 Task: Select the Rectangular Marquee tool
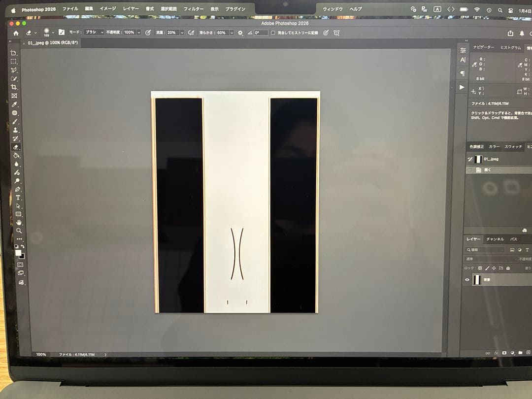coord(14,62)
